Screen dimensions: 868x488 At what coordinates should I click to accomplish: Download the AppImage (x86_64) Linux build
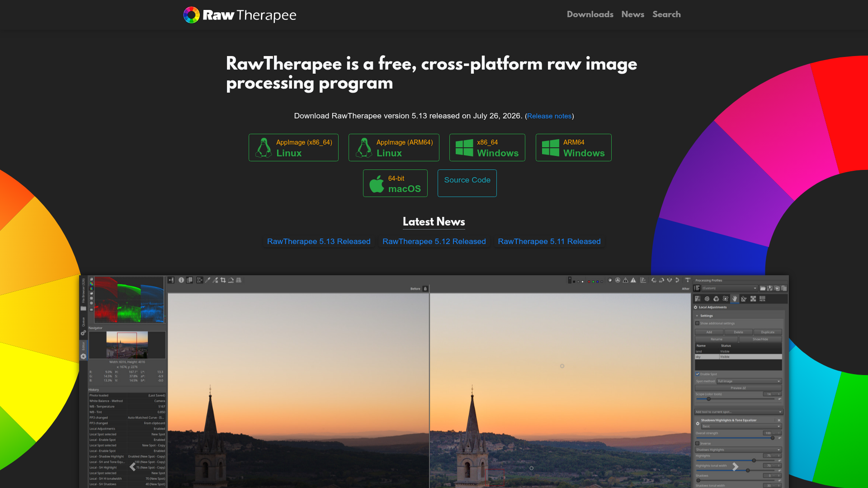(x=293, y=148)
